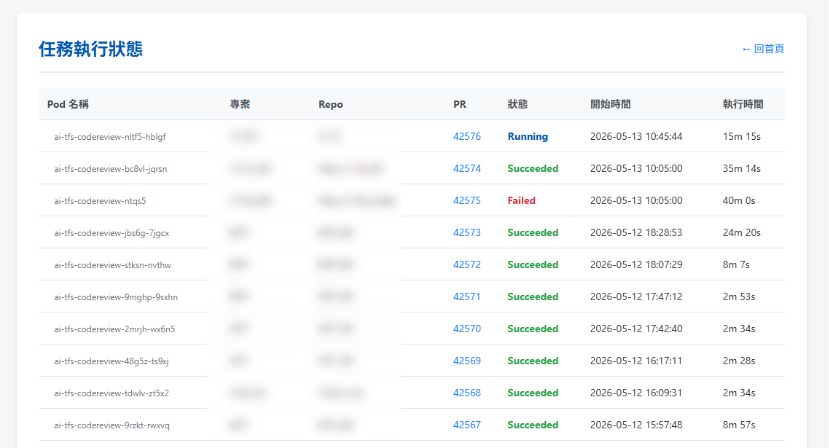Screen dimensions: 829x448
Task: Select pod ai-tfs-codereview-2mrjh-wx6n5
Action: pyautogui.click(x=114, y=328)
